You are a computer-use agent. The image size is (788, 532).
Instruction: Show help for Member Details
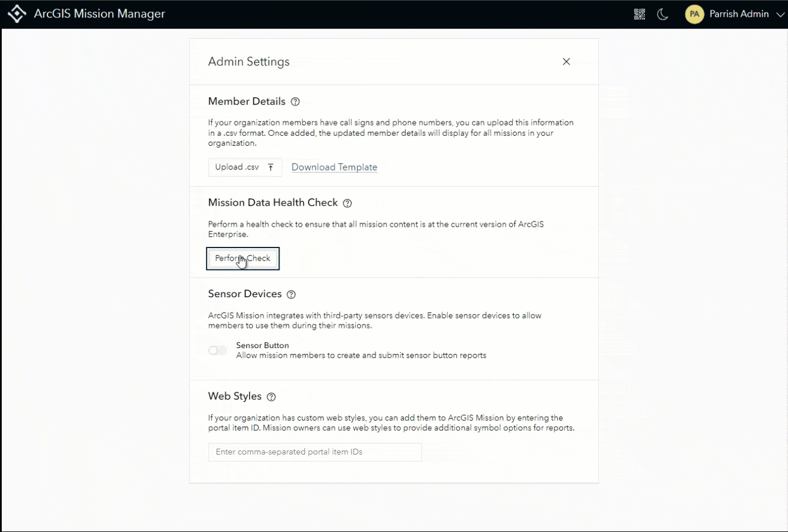click(295, 102)
